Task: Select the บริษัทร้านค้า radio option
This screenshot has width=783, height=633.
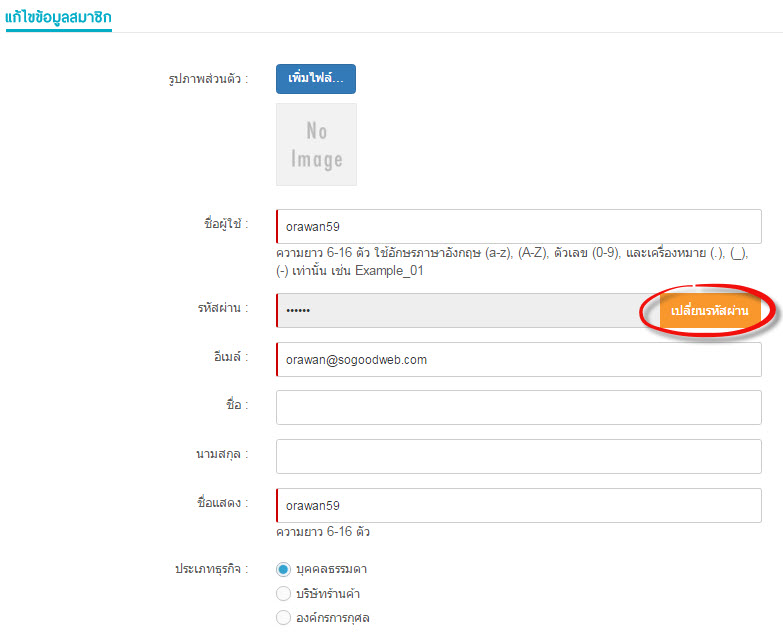Action: (283, 594)
